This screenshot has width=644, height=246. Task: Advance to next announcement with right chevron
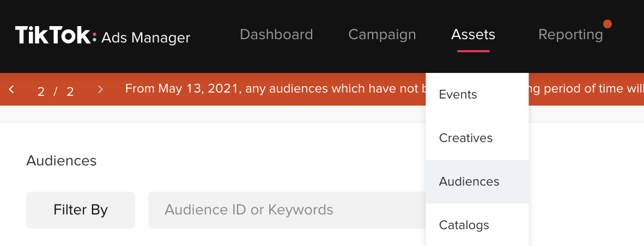(100, 89)
